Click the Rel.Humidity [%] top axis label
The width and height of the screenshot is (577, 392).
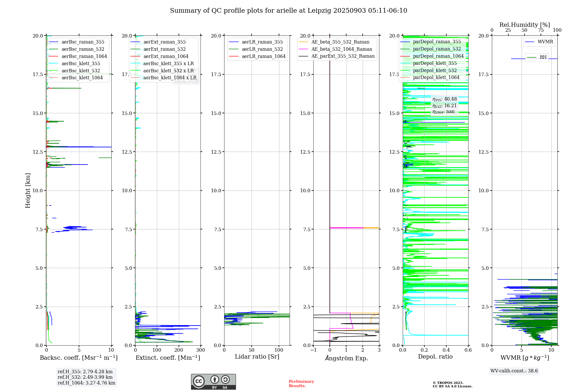[524, 25]
